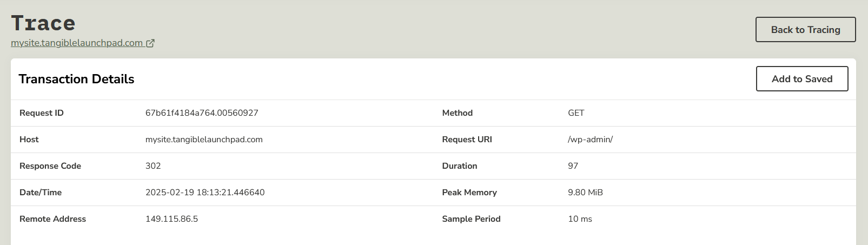
Task: Click the 9.80 MiB peak memory value
Action: (585, 193)
